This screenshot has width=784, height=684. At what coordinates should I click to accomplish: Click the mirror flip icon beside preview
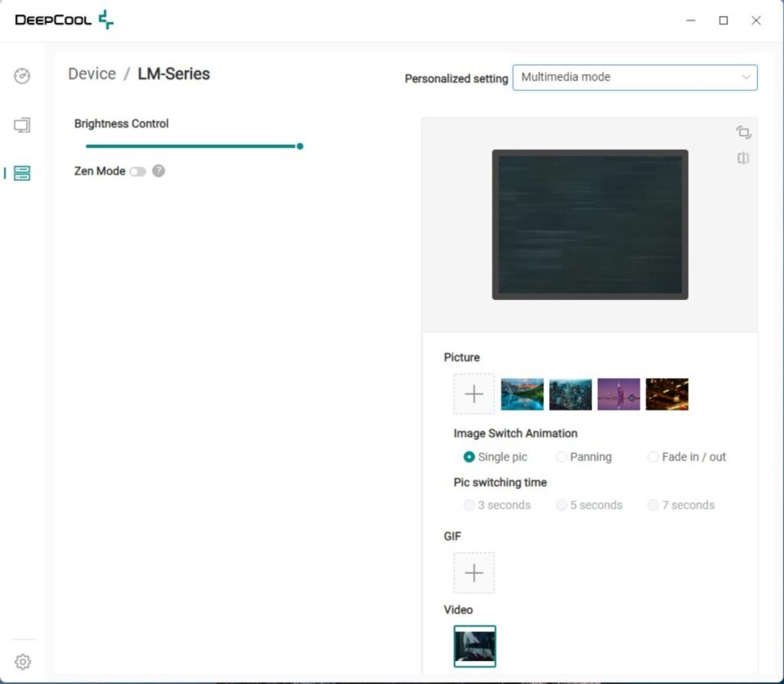[x=743, y=158]
